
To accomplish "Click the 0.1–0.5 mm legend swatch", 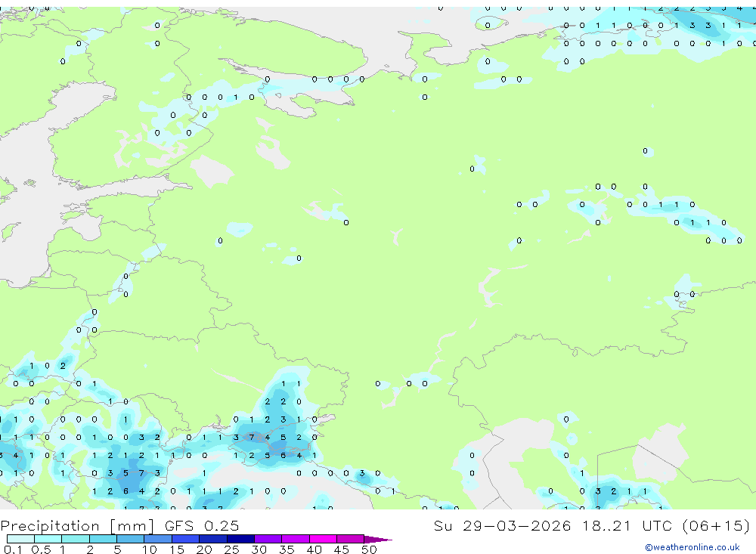I will pos(20,539).
